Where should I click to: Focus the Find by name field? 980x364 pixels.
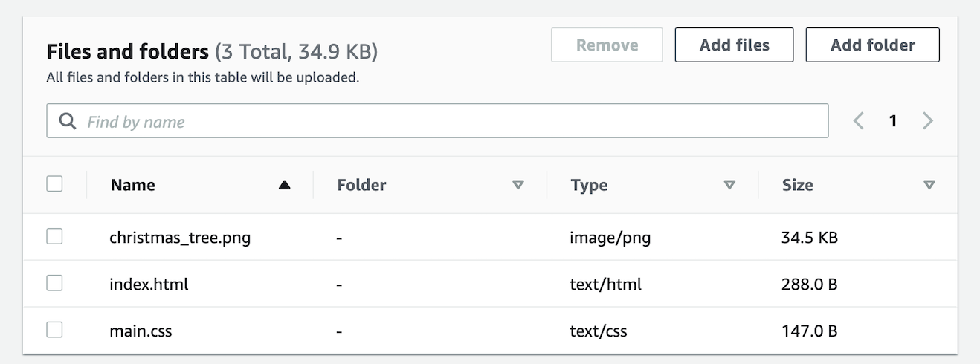coord(446,121)
